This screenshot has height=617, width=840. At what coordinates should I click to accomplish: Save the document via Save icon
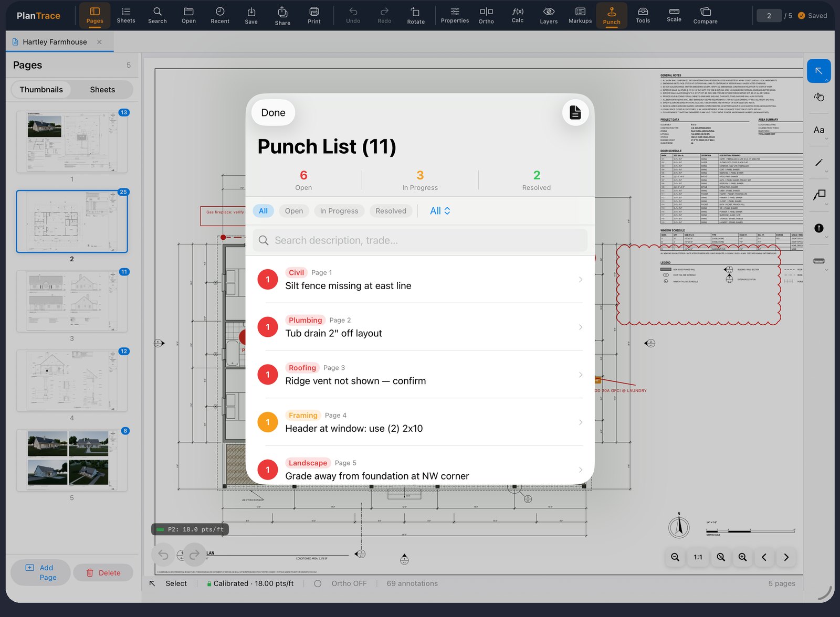[x=251, y=15]
